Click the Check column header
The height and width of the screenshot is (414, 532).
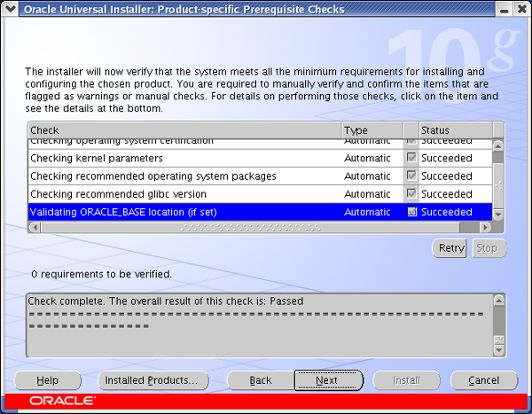pyautogui.click(x=184, y=130)
